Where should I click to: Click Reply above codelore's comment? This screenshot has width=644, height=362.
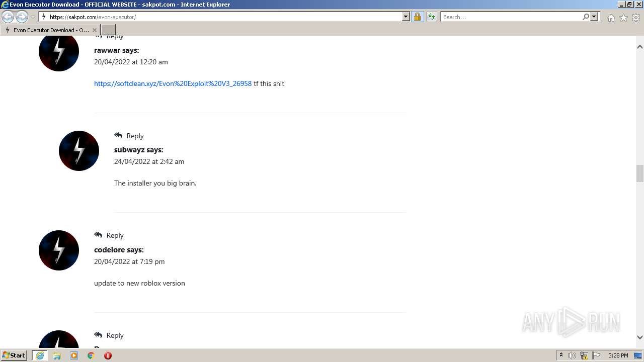point(115,235)
